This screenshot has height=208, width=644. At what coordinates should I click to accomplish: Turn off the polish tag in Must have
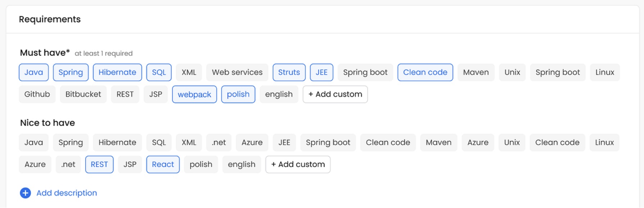(238, 94)
